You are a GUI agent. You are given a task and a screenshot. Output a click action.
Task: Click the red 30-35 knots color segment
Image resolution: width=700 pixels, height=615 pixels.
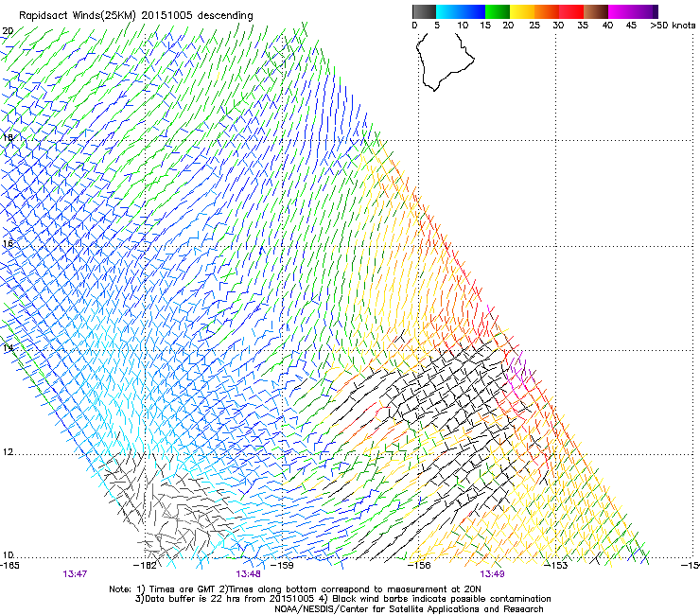571,11
